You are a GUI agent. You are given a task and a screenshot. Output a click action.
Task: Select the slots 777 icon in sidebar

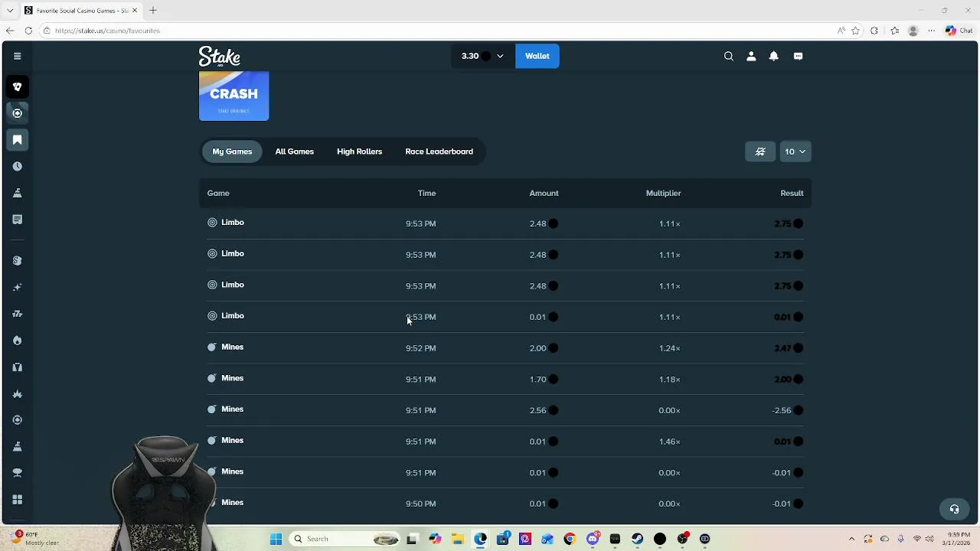[17, 314]
